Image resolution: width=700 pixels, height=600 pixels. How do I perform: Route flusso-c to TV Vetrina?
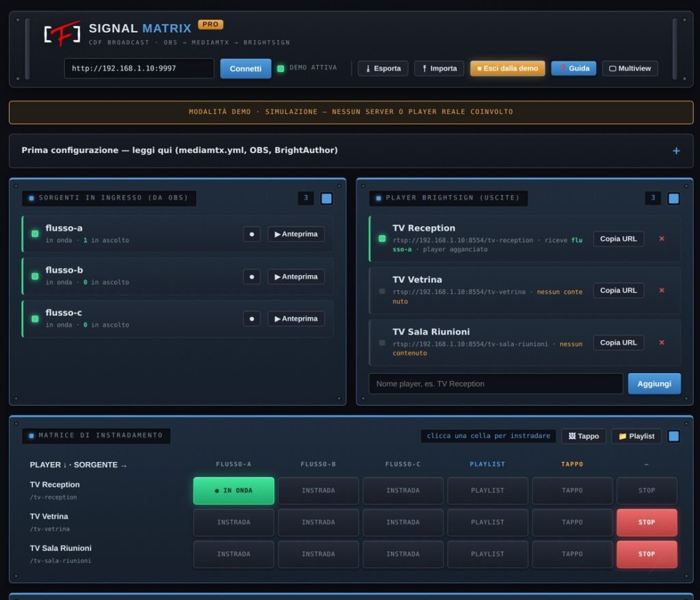tap(403, 522)
